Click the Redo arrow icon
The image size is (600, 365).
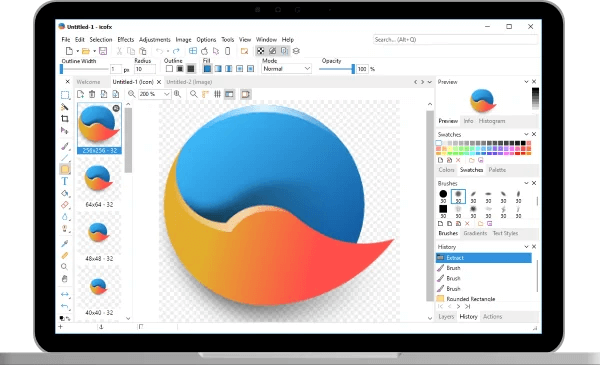pyautogui.click(x=176, y=51)
